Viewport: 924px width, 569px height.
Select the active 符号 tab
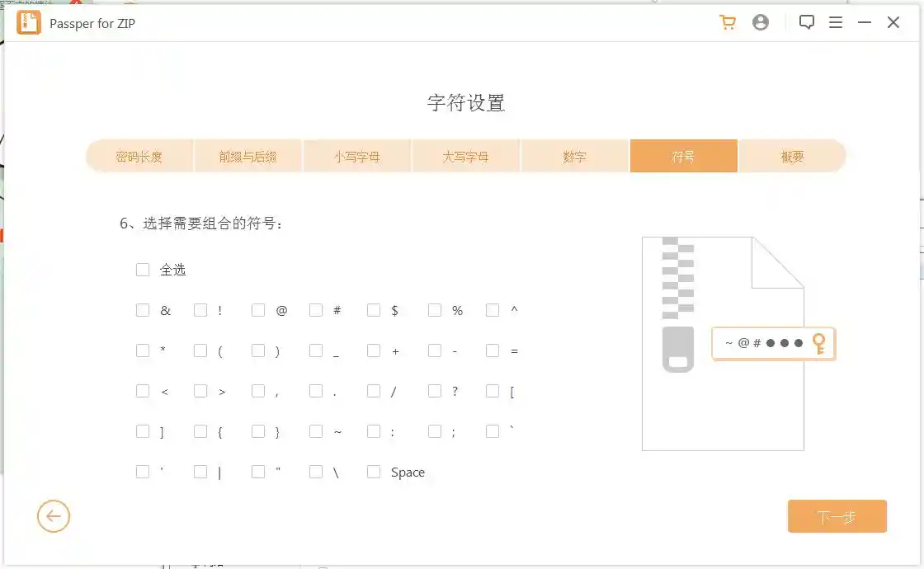pyautogui.click(x=684, y=156)
